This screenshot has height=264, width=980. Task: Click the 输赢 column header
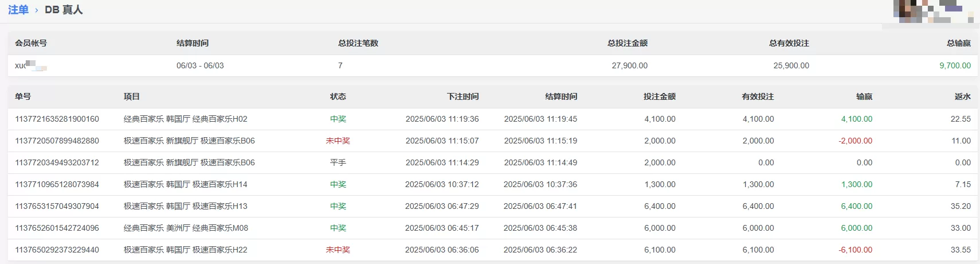[x=864, y=96]
